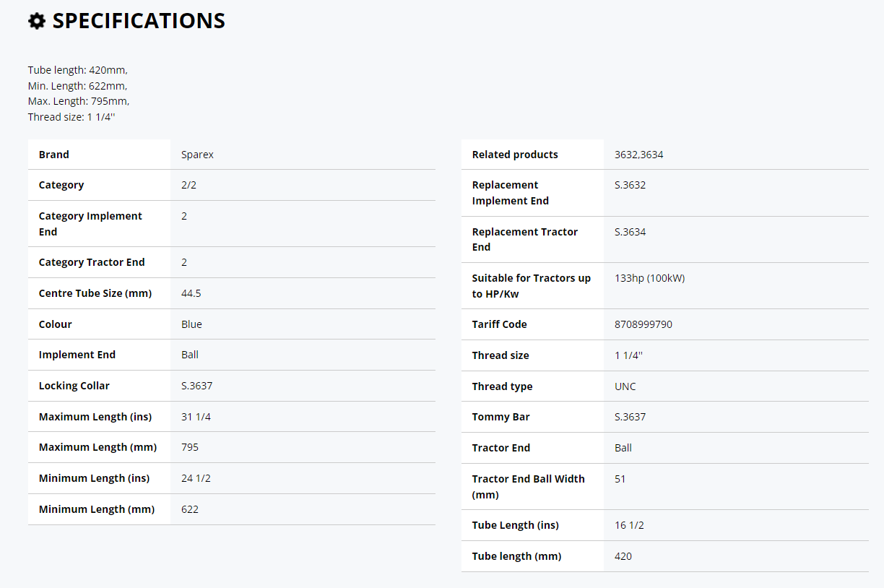Click the gear icon beside the Specifications heading
This screenshot has width=884, height=588.
point(37,22)
